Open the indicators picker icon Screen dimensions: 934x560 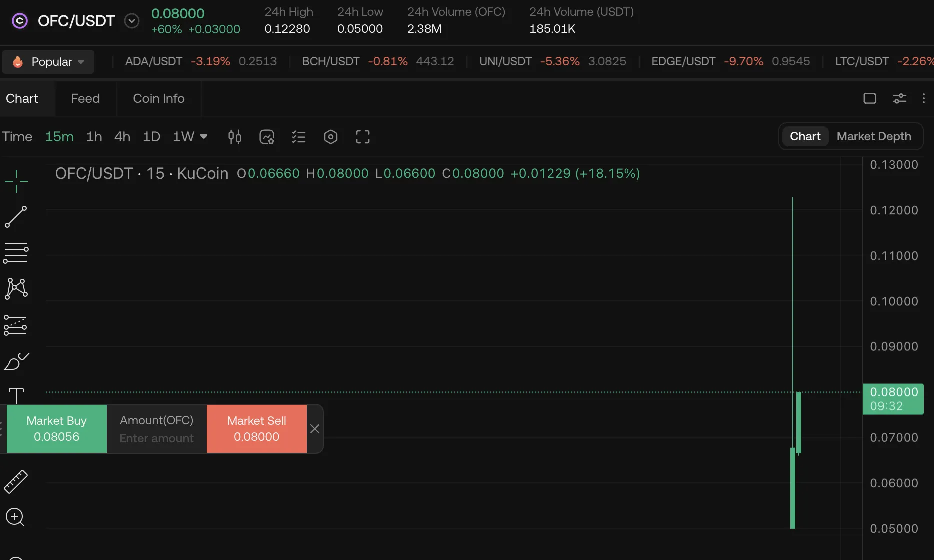(267, 137)
